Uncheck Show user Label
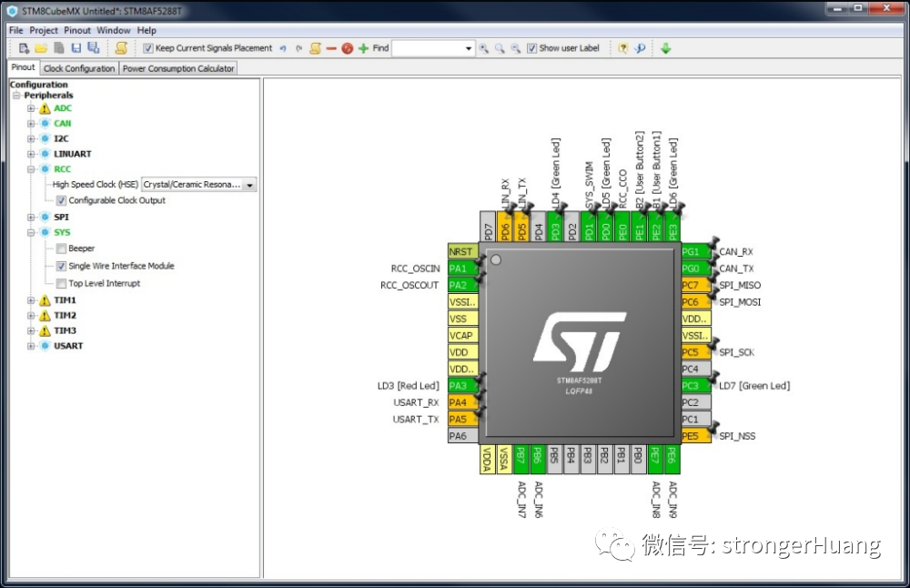The width and height of the screenshot is (910, 588). (531, 48)
